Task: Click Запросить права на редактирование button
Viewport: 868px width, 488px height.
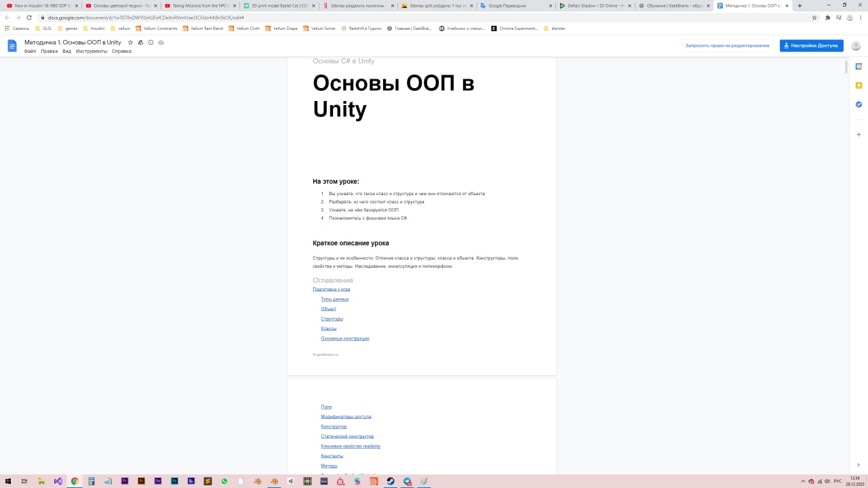Action: click(727, 45)
